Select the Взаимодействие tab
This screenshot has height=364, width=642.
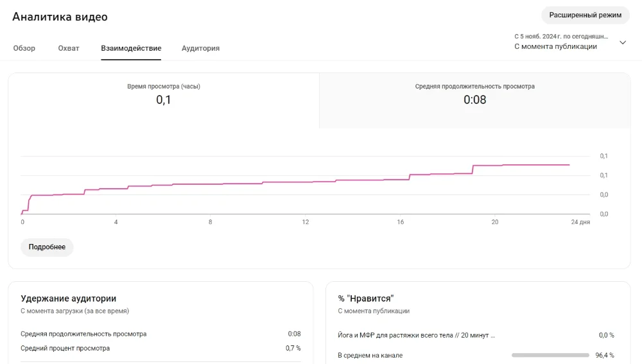tap(131, 48)
